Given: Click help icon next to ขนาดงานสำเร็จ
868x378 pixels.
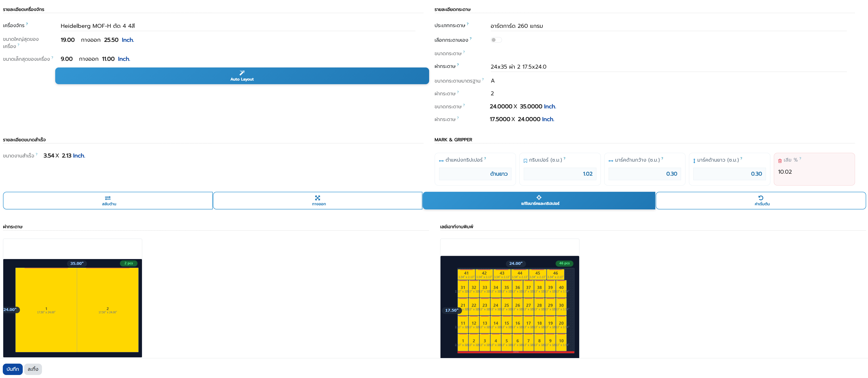Looking at the screenshot, I should 37,154.
